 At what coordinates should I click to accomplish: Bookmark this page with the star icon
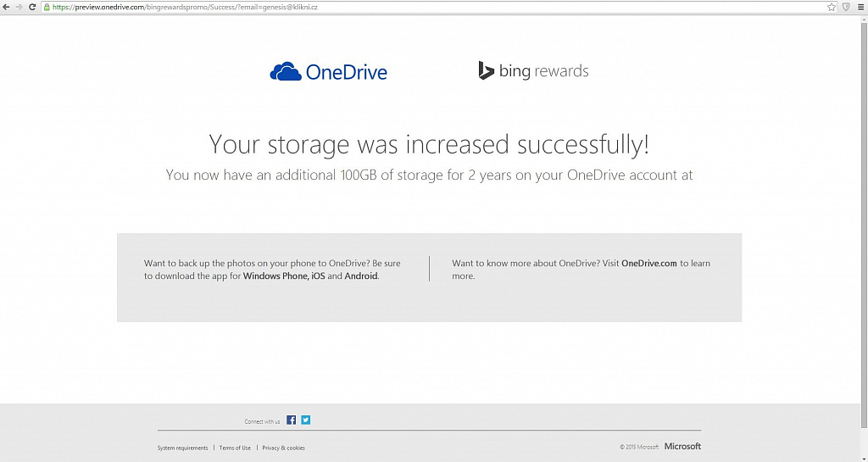click(832, 7)
